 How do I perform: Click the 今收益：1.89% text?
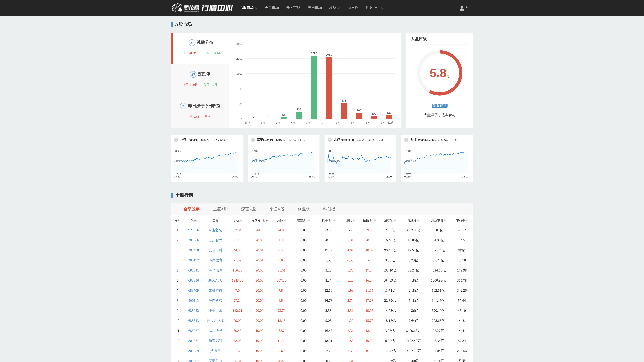pyautogui.click(x=200, y=116)
